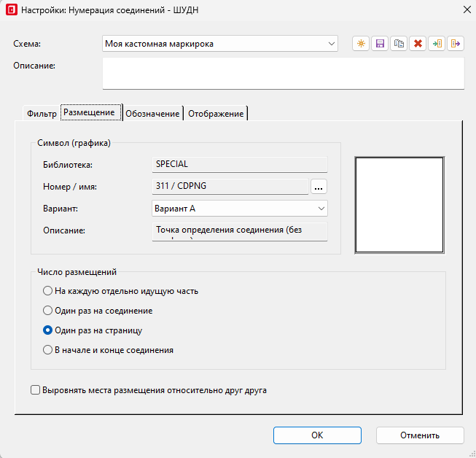Choose Один раз на соединение option
The image size is (476, 458).
point(98,311)
